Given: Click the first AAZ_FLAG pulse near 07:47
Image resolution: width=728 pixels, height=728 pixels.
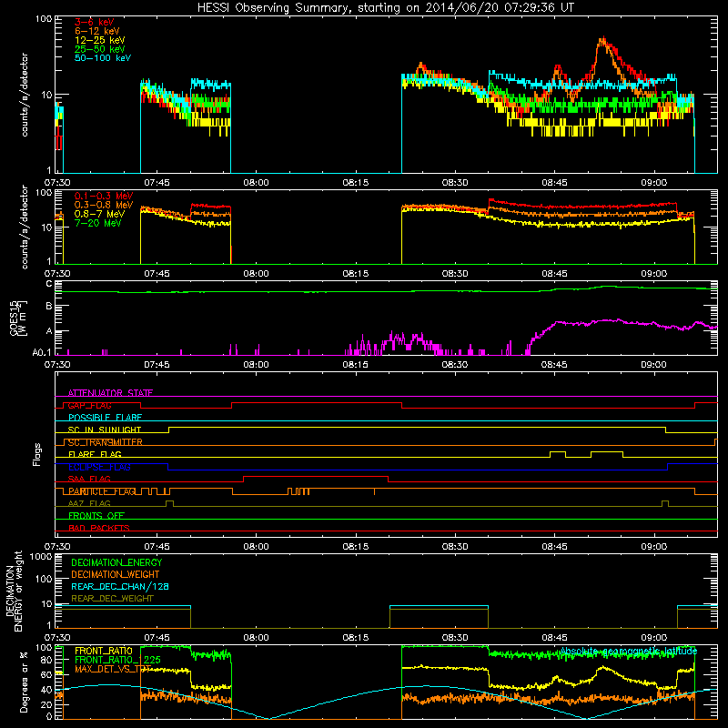Looking at the screenshot, I should point(170,503).
